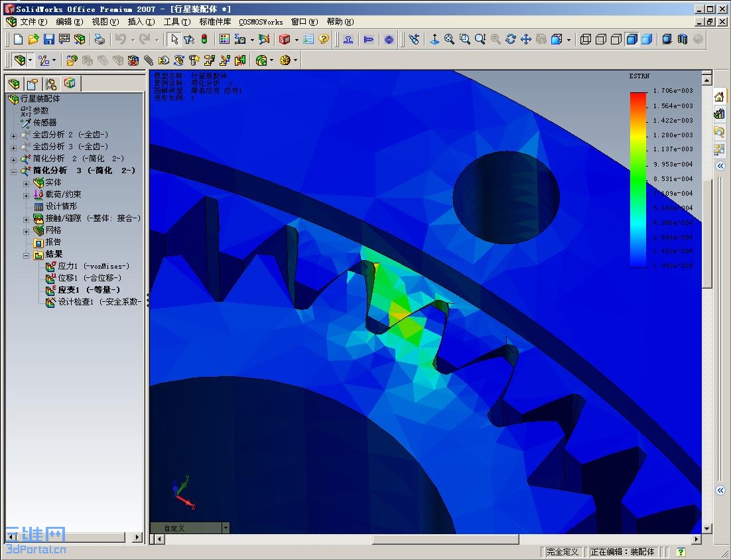The width and height of the screenshot is (731, 560).
Task: Activate the Pan four-arrow tool
Action: (x=526, y=39)
